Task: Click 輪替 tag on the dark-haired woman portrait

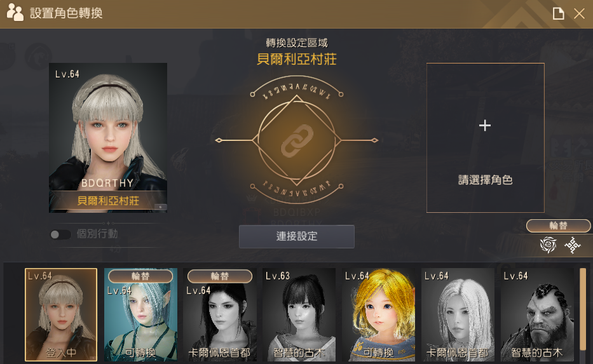Action: pyautogui.click(x=220, y=276)
